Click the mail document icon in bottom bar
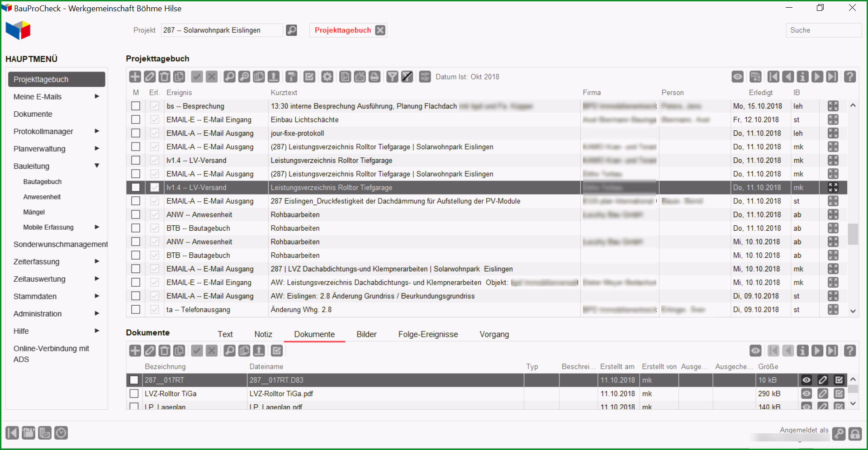 pyautogui.click(x=45, y=433)
